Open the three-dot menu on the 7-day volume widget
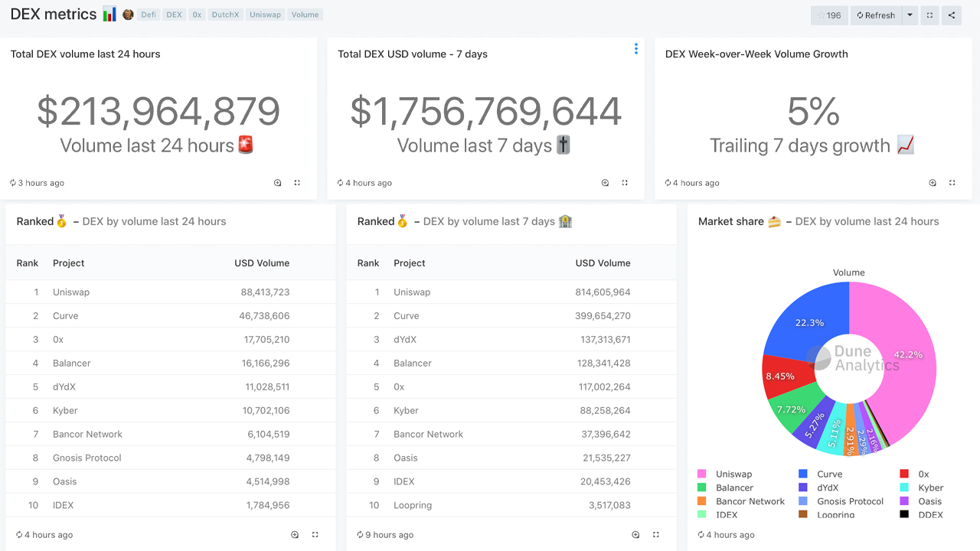The width and height of the screenshot is (980, 551). click(x=635, y=49)
